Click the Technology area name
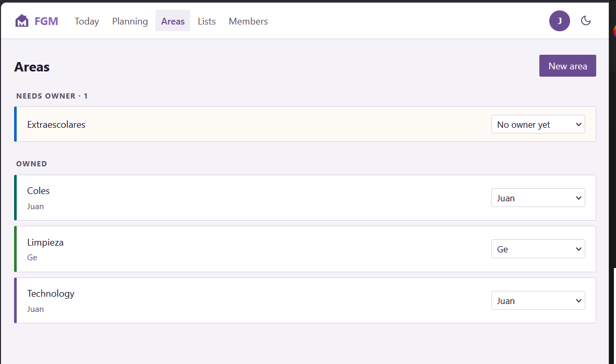616x364 pixels. coord(51,294)
